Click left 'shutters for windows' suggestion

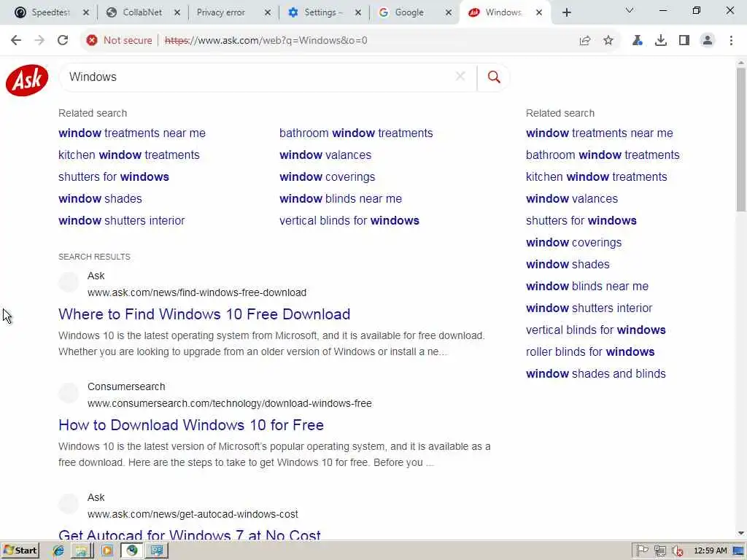(x=113, y=177)
